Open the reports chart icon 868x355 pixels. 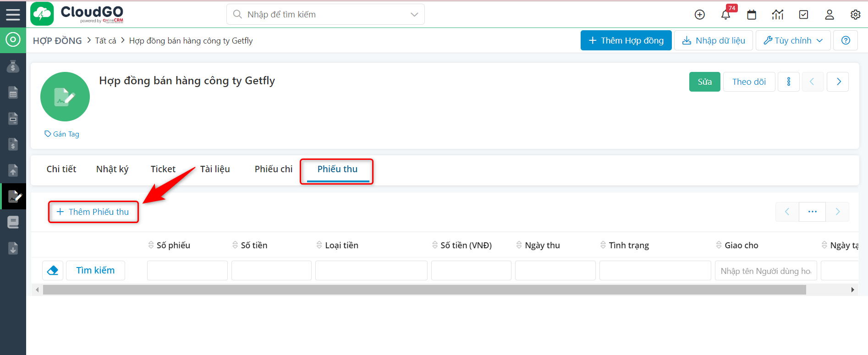(778, 15)
